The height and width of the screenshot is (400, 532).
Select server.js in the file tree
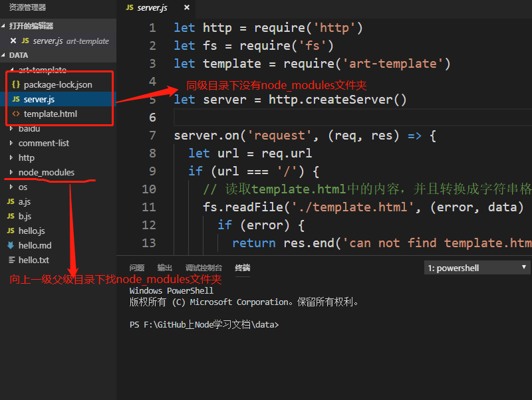[x=58, y=99]
